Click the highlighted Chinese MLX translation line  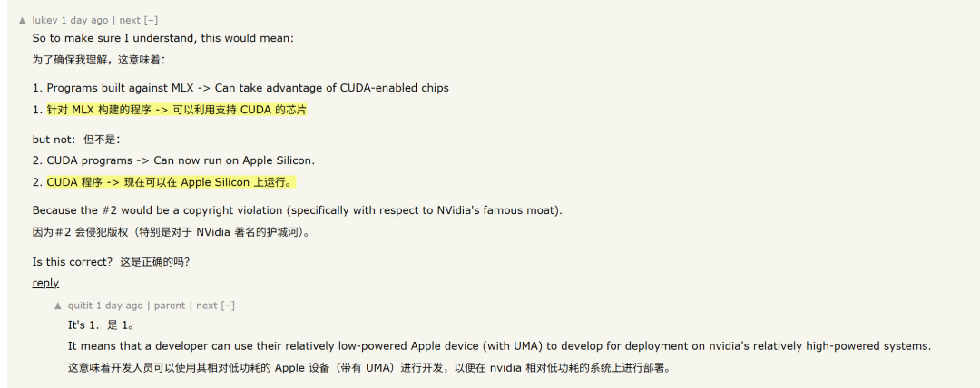click(177, 110)
